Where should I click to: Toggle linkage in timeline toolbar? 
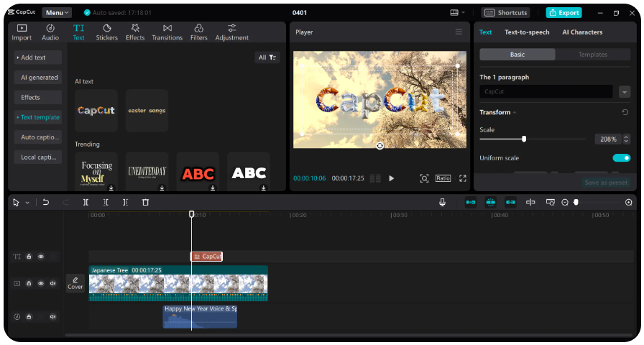pos(510,202)
